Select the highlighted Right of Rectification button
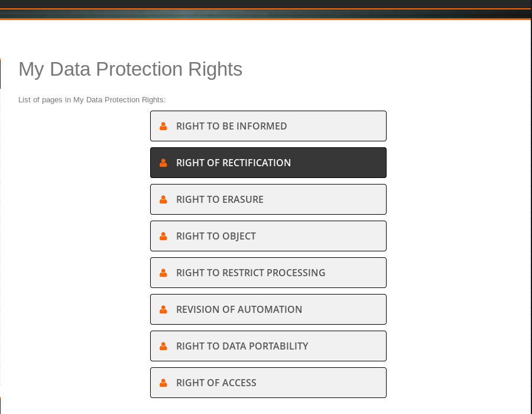The height and width of the screenshot is (414, 532). pos(268,163)
